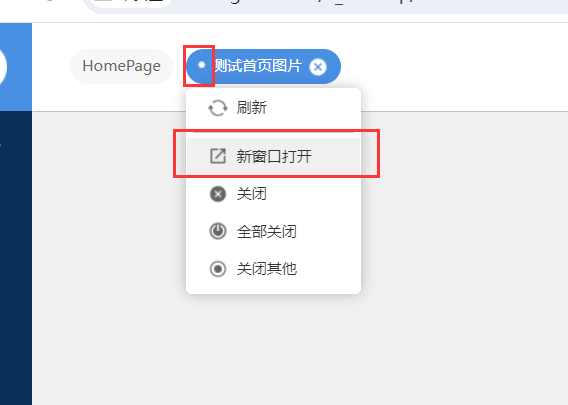Choose the 全部关闭 text entry

coord(267,232)
